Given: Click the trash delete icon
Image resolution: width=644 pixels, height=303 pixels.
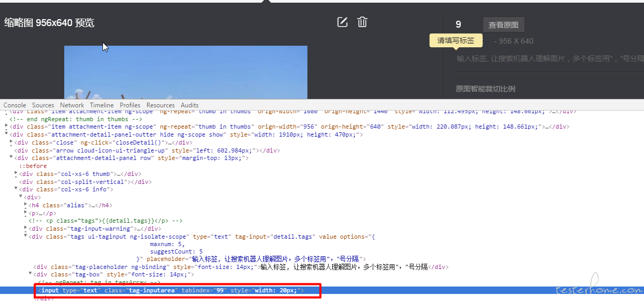Looking at the screenshot, I should coord(362,22).
